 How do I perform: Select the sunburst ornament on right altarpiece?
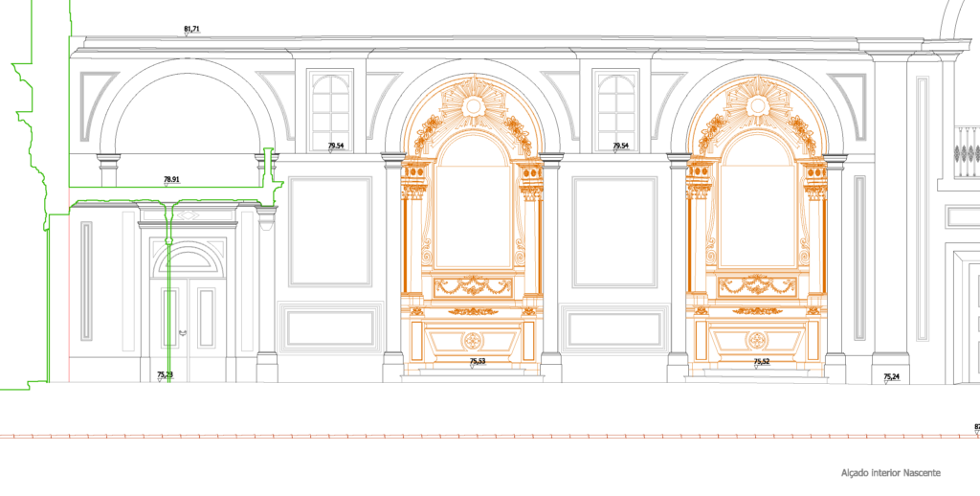756,104
